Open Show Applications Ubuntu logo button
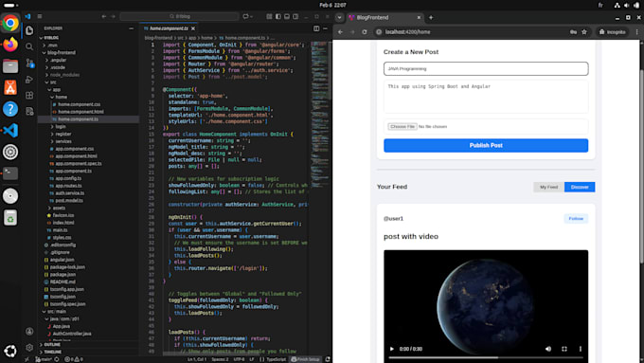Screen dimensions: 644x363 (x=10, y=351)
